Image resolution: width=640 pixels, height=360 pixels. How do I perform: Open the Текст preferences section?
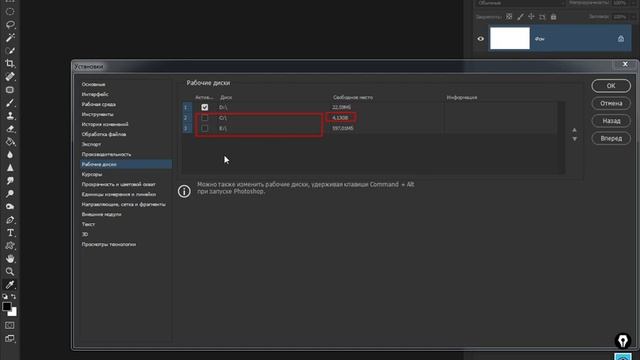[x=88, y=224]
